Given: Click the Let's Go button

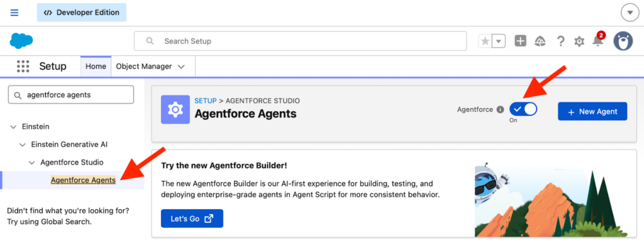Looking at the screenshot, I should [x=192, y=219].
